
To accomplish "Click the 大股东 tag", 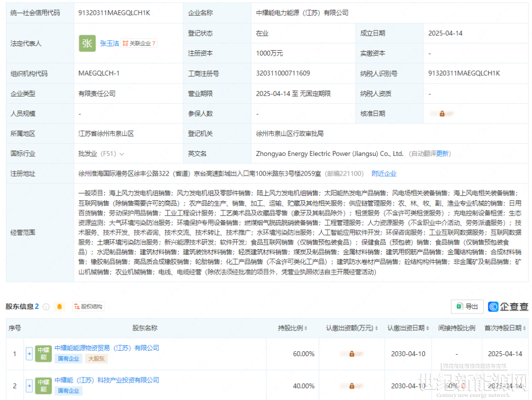I will [97, 359].
